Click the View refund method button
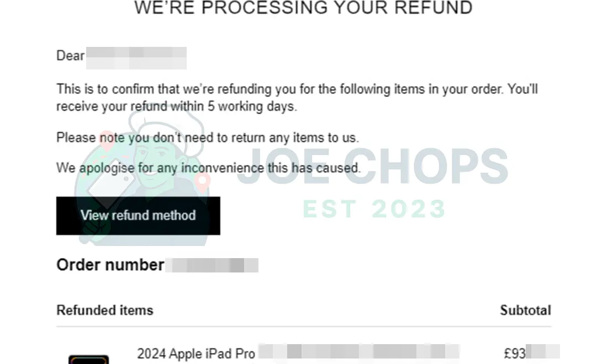 (x=138, y=216)
